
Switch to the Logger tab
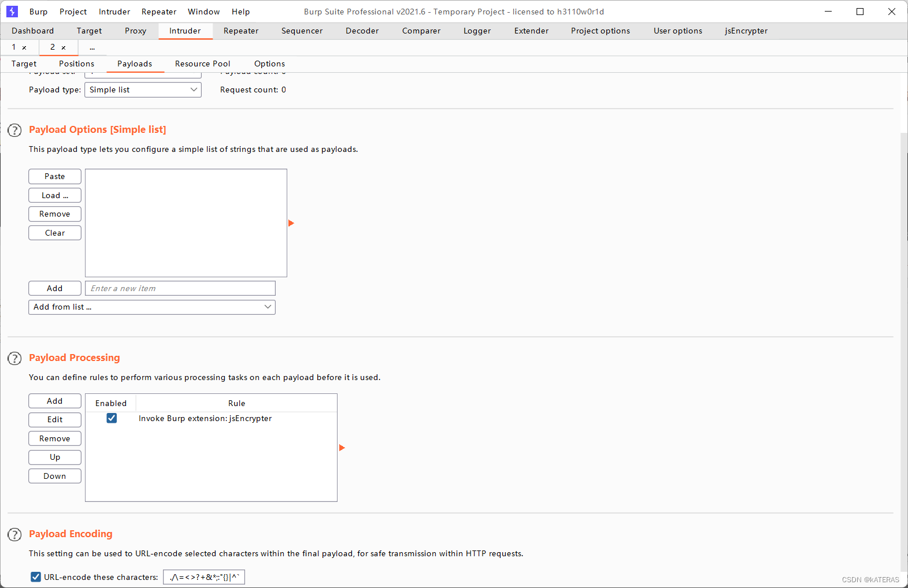[x=477, y=31]
